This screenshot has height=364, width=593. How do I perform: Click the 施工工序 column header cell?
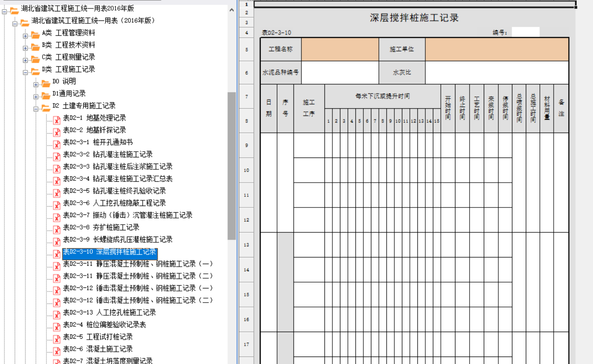309,108
